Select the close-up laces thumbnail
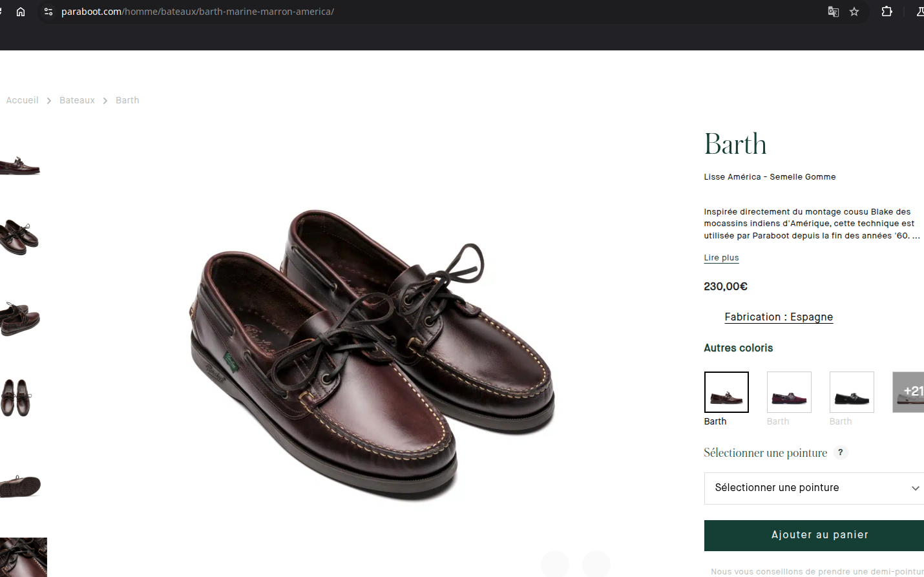Viewport: 924px width, 577px height. (x=23, y=557)
